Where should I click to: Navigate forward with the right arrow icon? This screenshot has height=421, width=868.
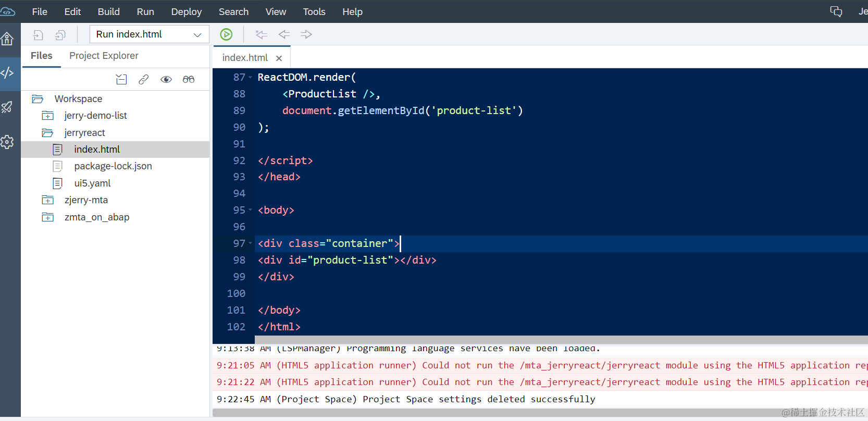pyautogui.click(x=306, y=34)
